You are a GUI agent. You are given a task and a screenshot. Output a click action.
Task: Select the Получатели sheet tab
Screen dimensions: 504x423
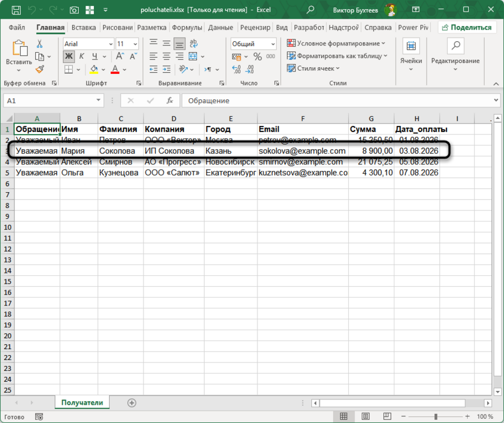[x=82, y=403]
